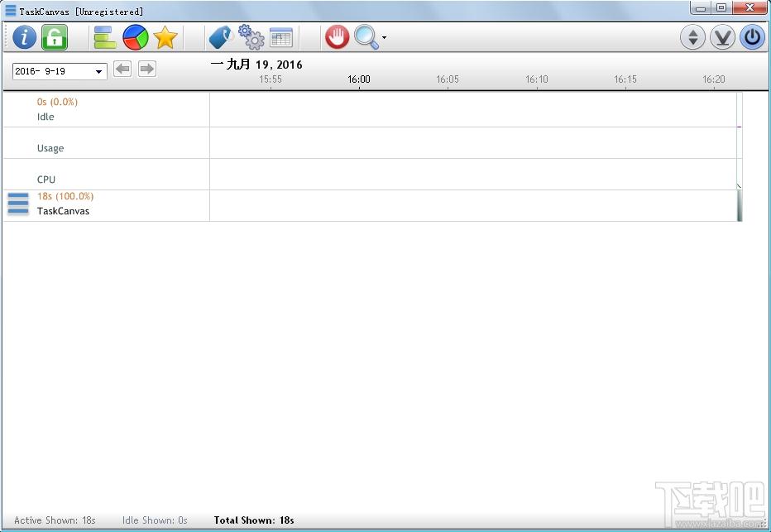Screen dimensions: 771x532
Task: Minimize the TaskCanvas window
Action: click(x=701, y=7)
